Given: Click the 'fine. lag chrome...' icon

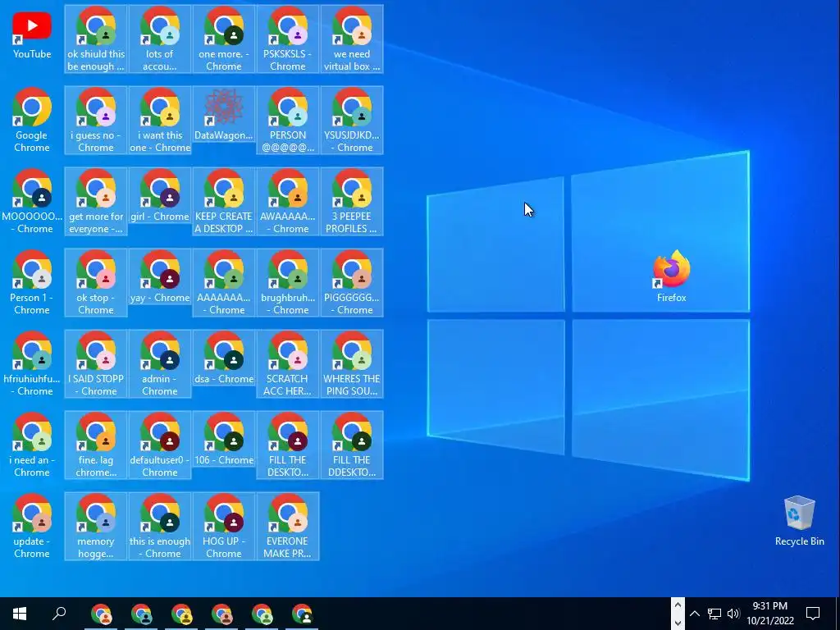Looking at the screenshot, I should click(x=96, y=445).
